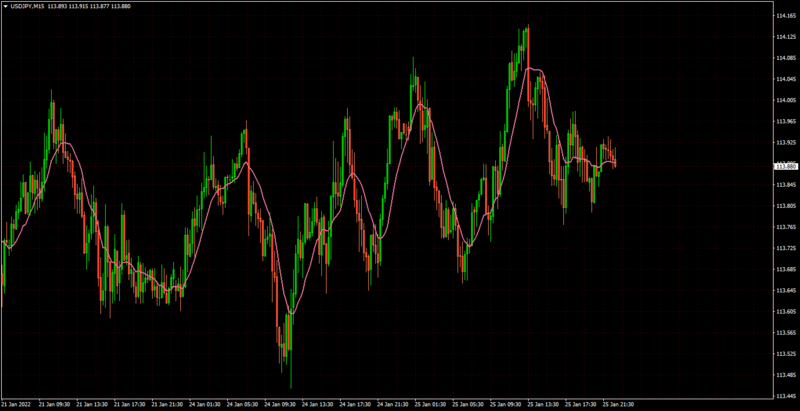
Task: Click the 113.880 current price label
Action: (x=785, y=166)
